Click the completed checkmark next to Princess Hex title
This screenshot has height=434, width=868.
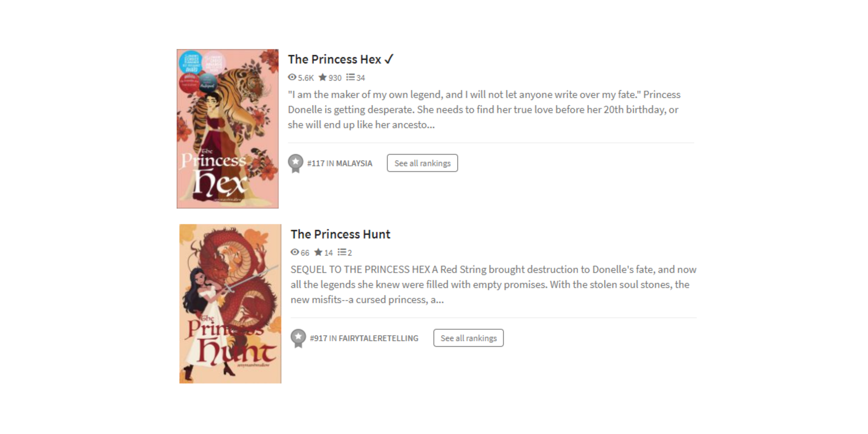point(389,59)
